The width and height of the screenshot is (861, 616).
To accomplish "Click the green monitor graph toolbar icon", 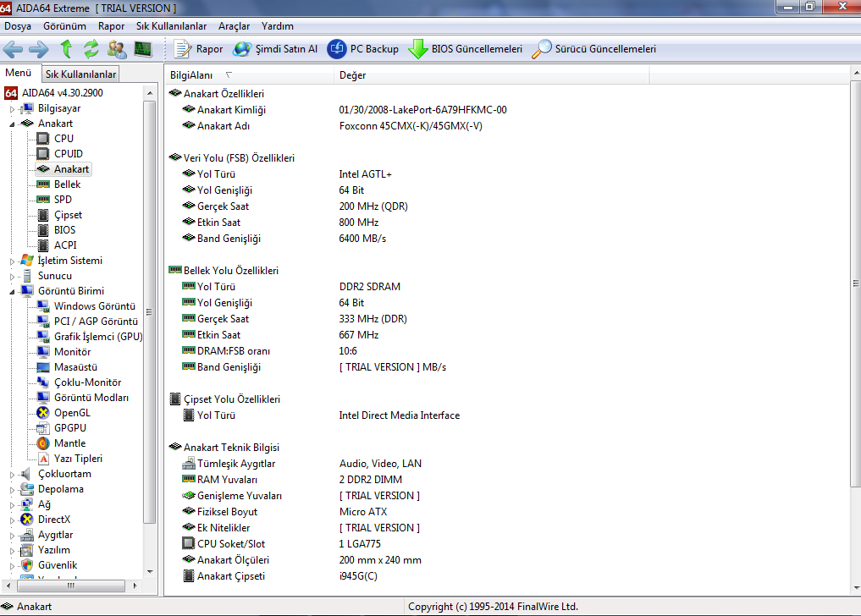I will pos(143,49).
